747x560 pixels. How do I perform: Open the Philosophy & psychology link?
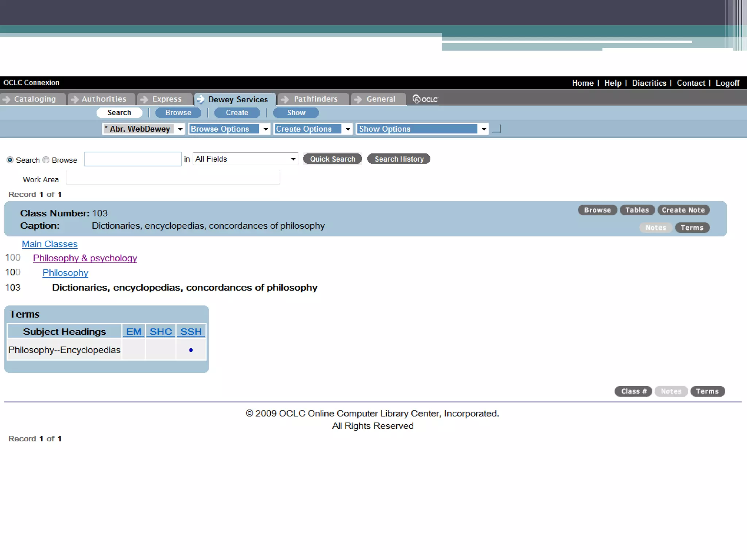[x=85, y=258]
